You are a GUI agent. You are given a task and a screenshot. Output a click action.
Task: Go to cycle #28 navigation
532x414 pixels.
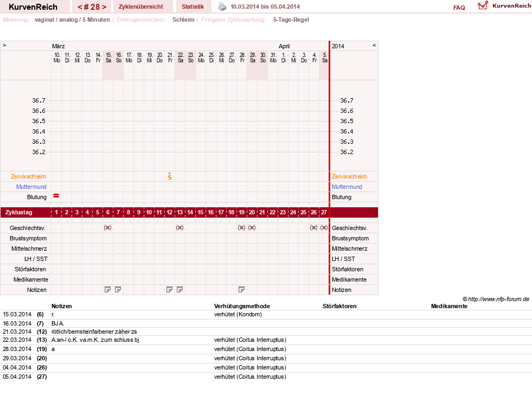(x=92, y=7)
